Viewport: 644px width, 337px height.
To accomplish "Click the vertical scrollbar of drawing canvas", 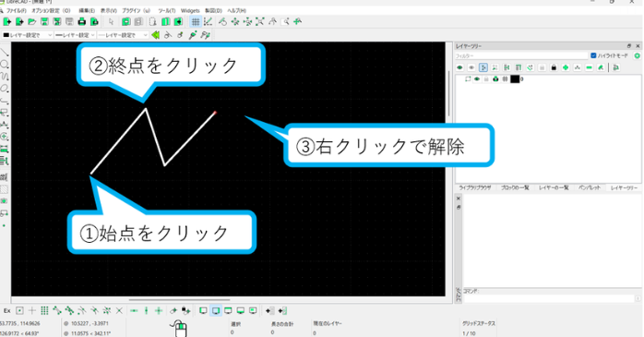I will (449, 94).
